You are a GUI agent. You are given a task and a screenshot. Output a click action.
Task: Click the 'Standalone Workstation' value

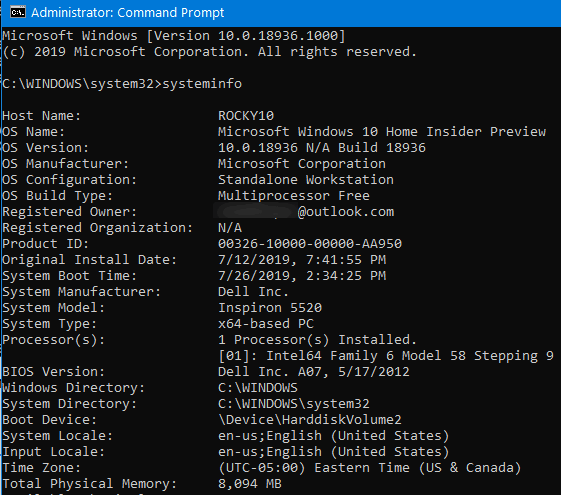pos(306,180)
